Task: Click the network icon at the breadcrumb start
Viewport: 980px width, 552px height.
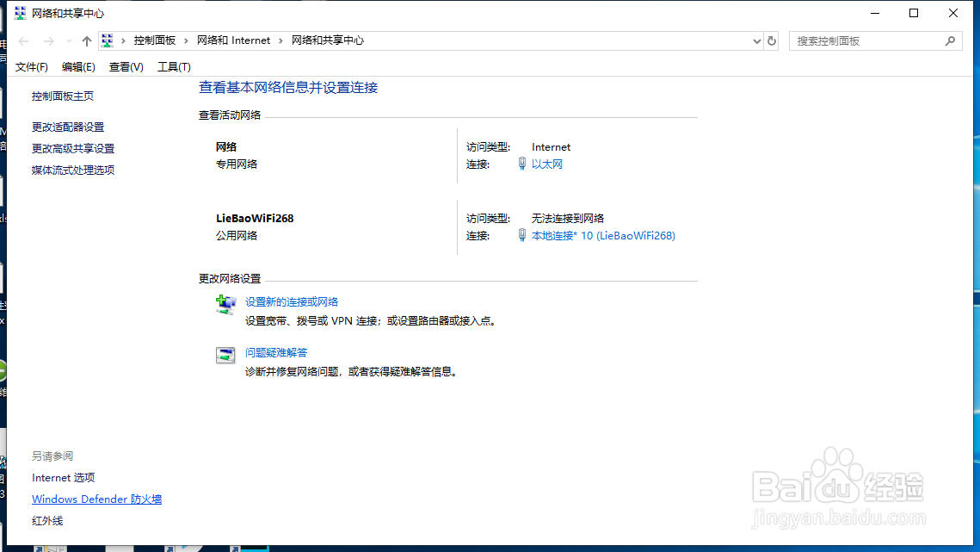Action: [107, 40]
